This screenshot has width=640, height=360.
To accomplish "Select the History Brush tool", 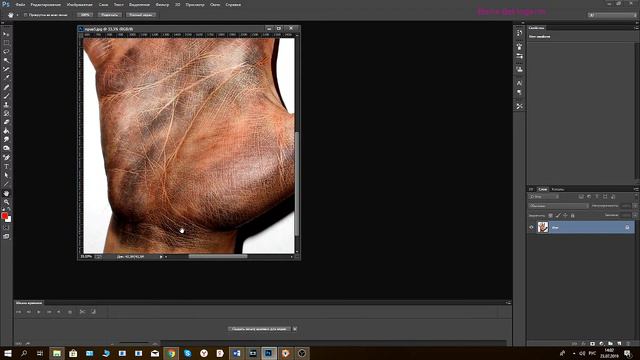I will pyautogui.click(x=6, y=113).
